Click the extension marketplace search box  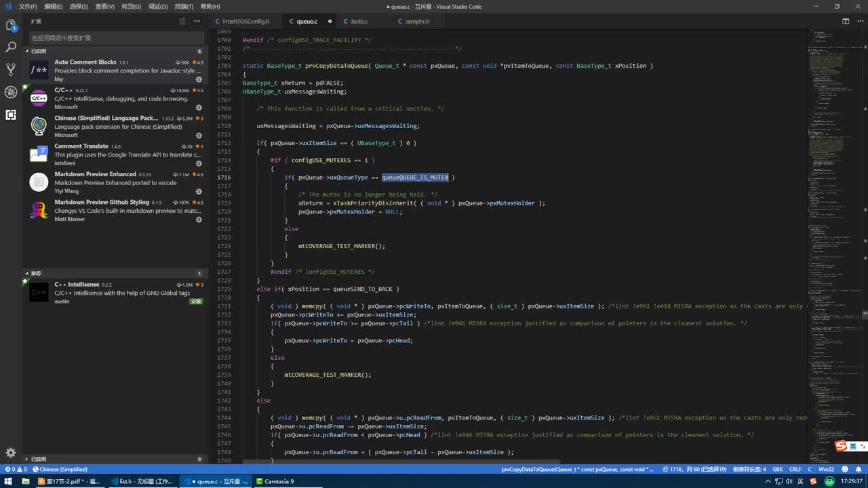coord(115,38)
